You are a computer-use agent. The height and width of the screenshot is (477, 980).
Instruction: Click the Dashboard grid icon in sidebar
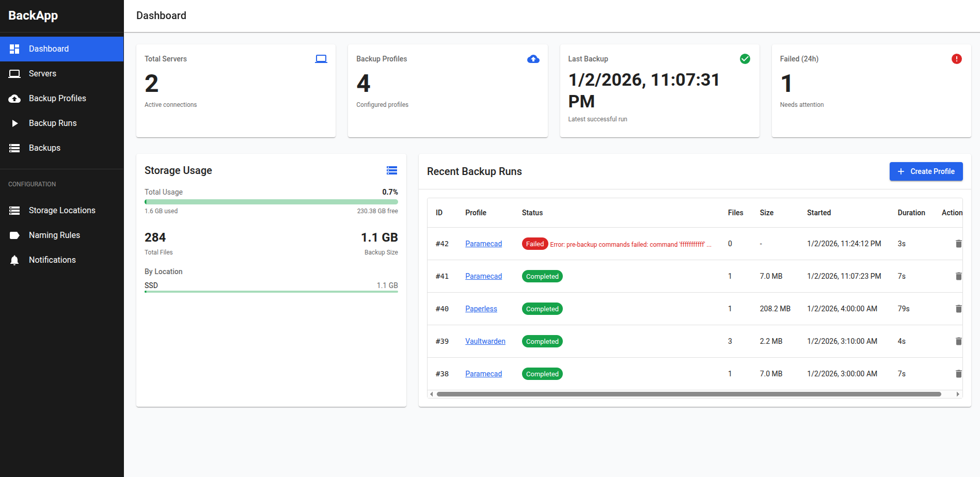pos(14,49)
